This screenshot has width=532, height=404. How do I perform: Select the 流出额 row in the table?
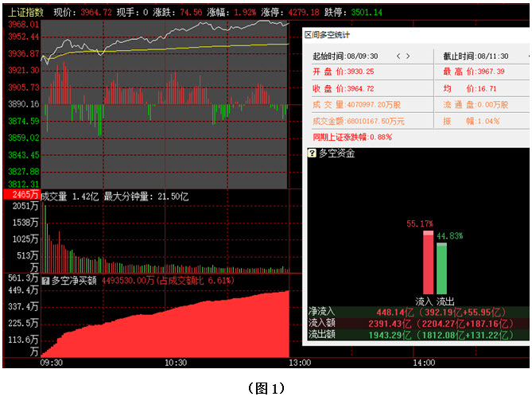tap(417, 336)
